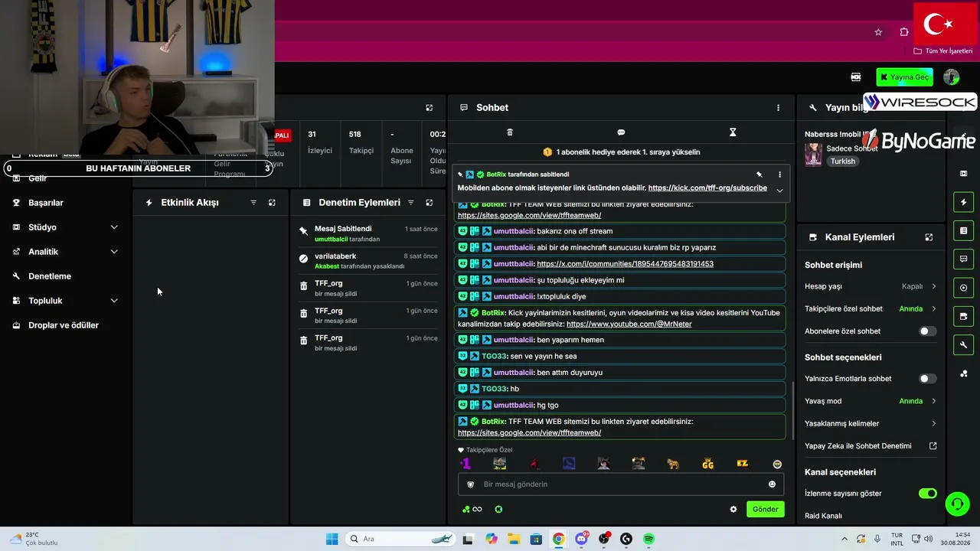
Task: Focus the 'Bir mesaj gönderin' input field
Action: (620, 484)
